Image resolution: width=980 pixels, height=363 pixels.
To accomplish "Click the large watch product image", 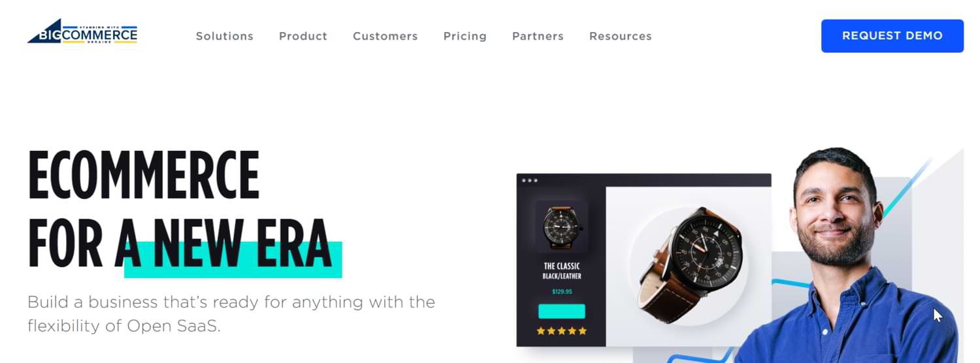I will coord(690,265).
